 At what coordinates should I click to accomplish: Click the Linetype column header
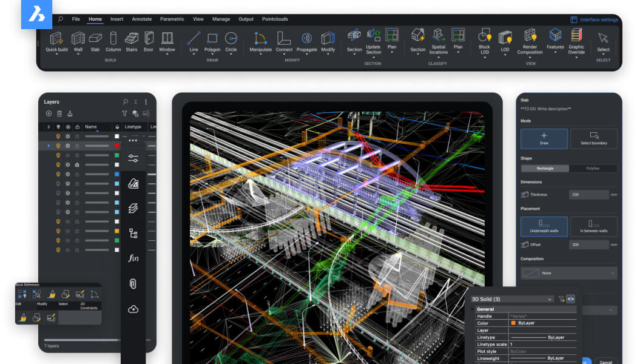coord(133,127)
